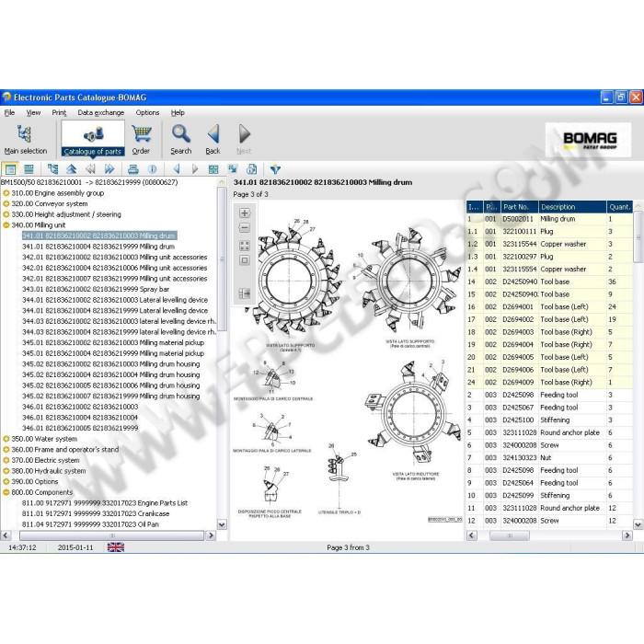Screen dimensions: 644x644
Task: Open the Options menu
Action: click(x=147, y=112)
